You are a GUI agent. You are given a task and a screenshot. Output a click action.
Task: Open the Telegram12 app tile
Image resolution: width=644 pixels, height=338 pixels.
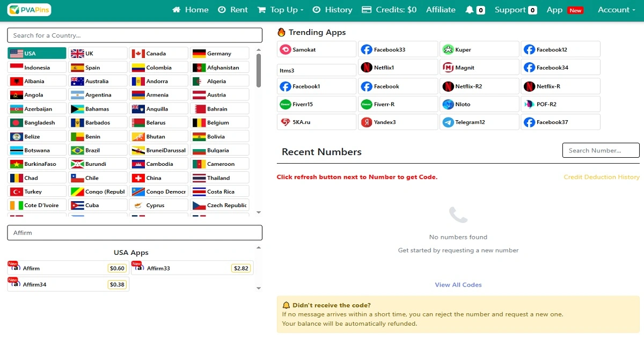point(479,122)
